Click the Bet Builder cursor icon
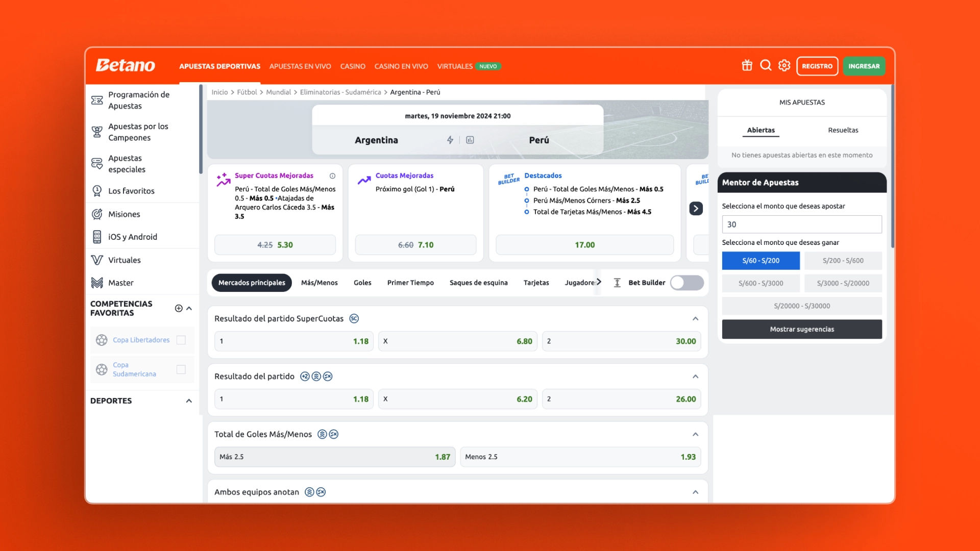Viewport: 980px width, 551px height. click(x=617, y=283)
